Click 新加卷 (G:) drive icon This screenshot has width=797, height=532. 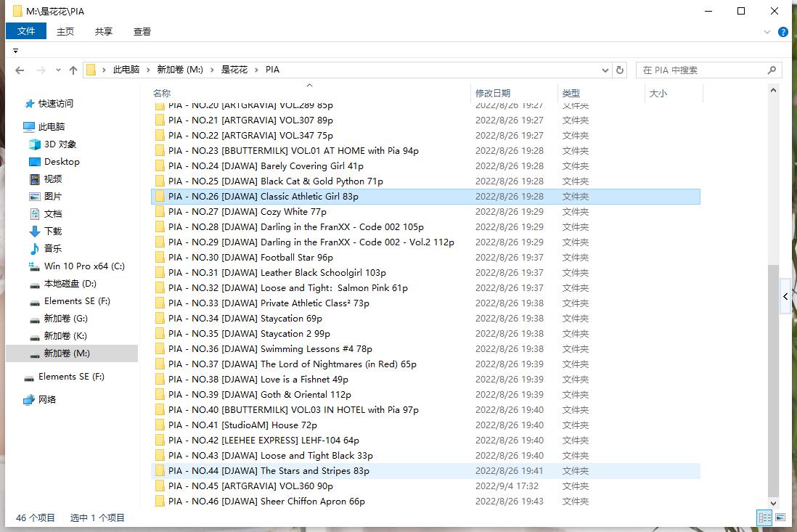click(35, 320)
